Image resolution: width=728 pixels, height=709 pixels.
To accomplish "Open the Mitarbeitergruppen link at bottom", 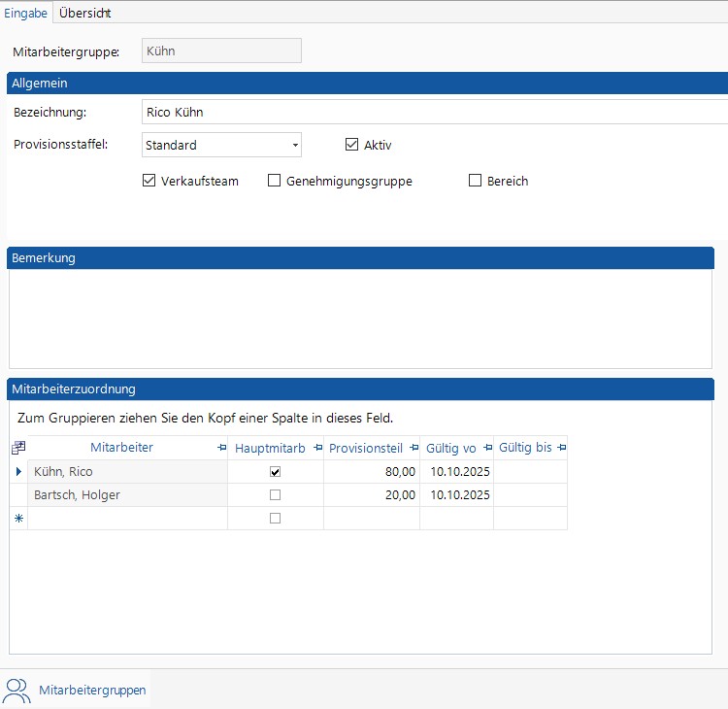I will pos(92,691).
